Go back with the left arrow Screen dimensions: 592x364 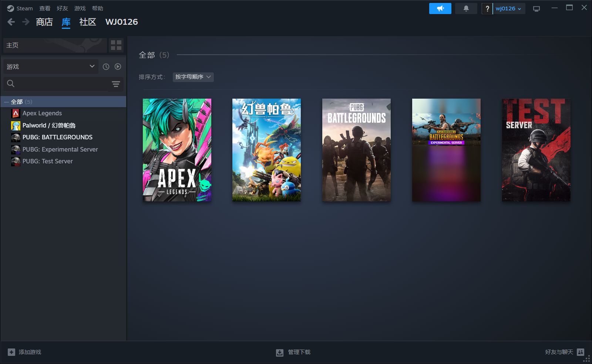click(11, 22)
